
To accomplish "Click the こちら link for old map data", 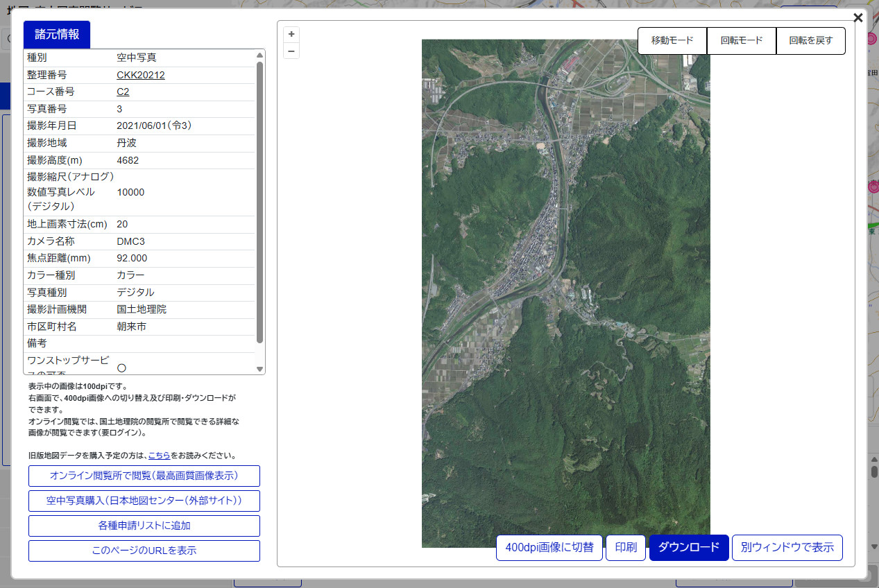I will coord(159,456).
